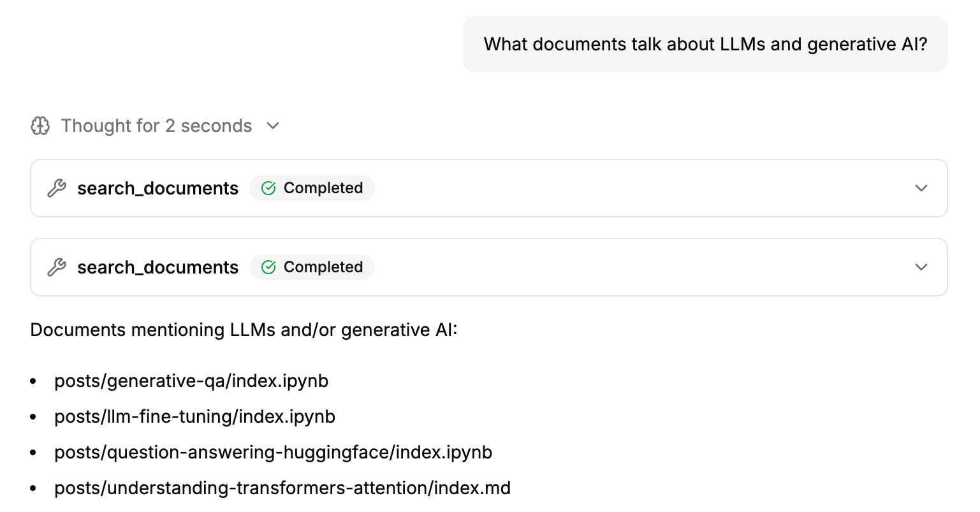The image size is (980, 512).
Task: Expand the first search_documents card chevron
Action: click(921, 188)
